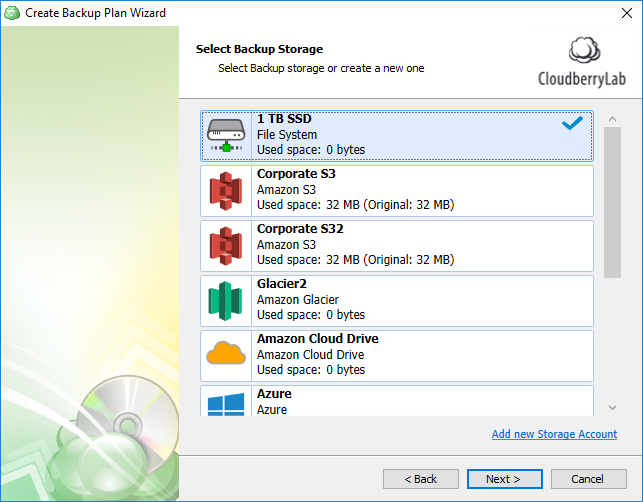Click the Azure Windows logo icon

click(x=226, y=404)
